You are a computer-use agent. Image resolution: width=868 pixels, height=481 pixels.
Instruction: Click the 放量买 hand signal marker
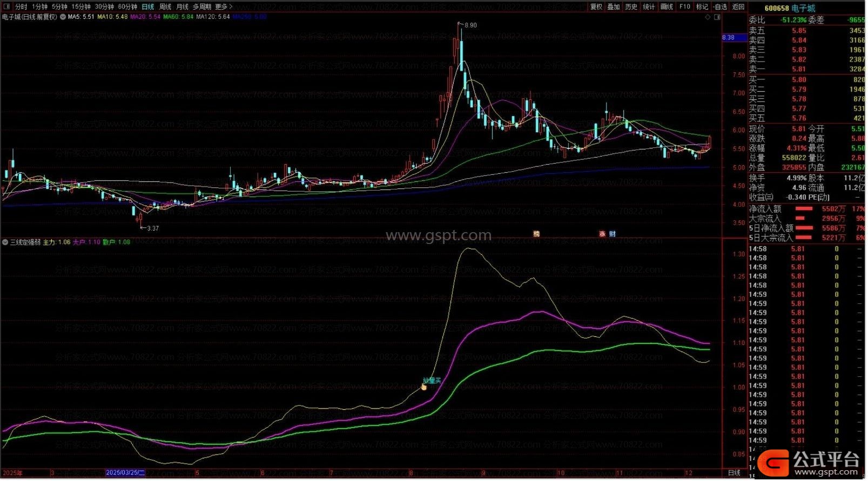point(424,387)
